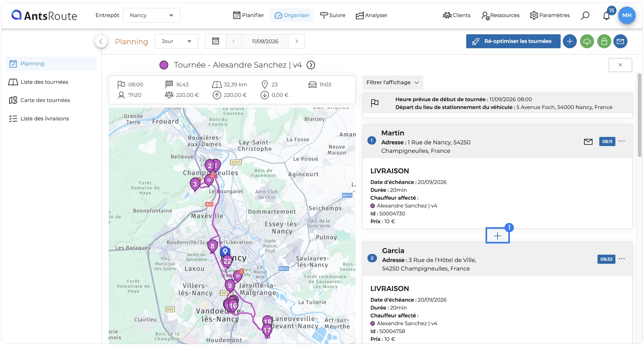Click the date field 11/09/2026
The height and width of the screenshot is (346, 644).
click(265, 41)
